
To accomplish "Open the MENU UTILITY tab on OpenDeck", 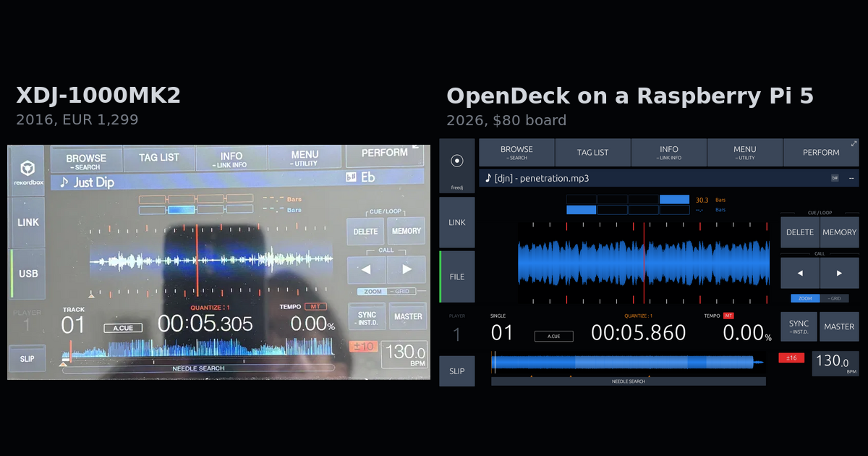I will click(x=745, y=152).
